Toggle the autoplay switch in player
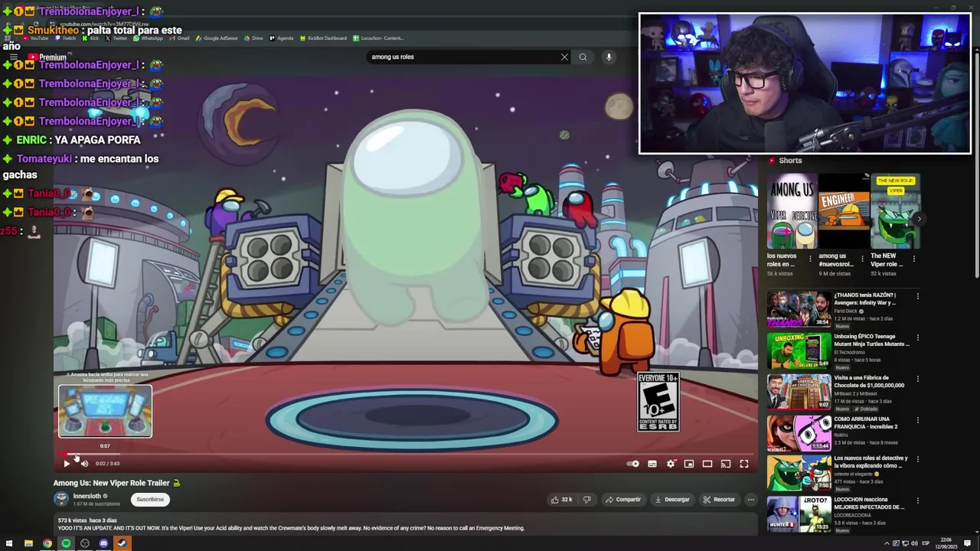 click(633, 464)
